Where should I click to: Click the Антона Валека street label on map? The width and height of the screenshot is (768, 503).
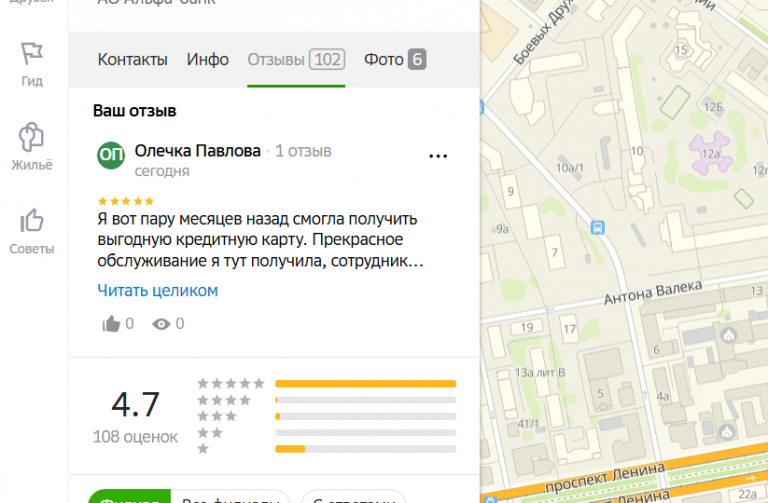[x=652, y=293]
